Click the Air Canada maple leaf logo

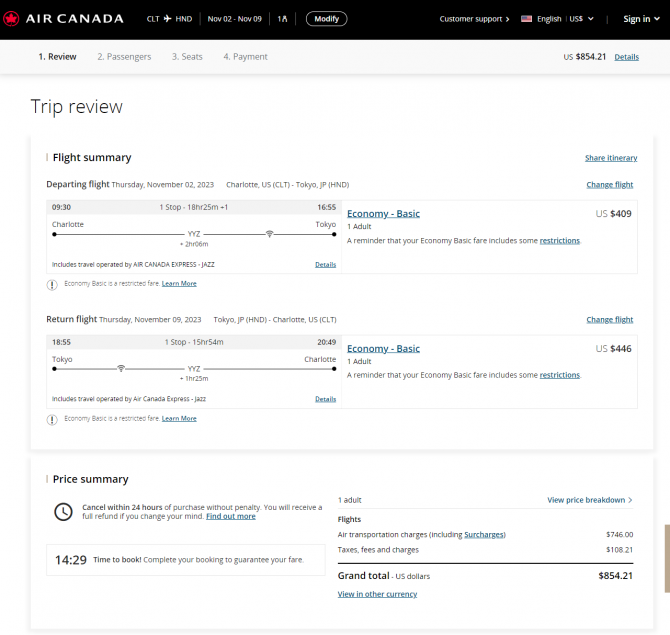pos(11,19)
